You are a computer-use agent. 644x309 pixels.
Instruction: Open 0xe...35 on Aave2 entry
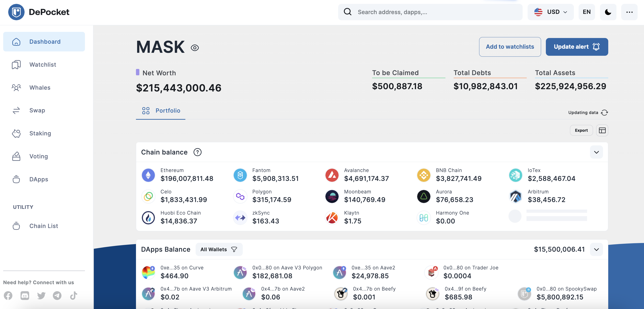pos(364,272)
